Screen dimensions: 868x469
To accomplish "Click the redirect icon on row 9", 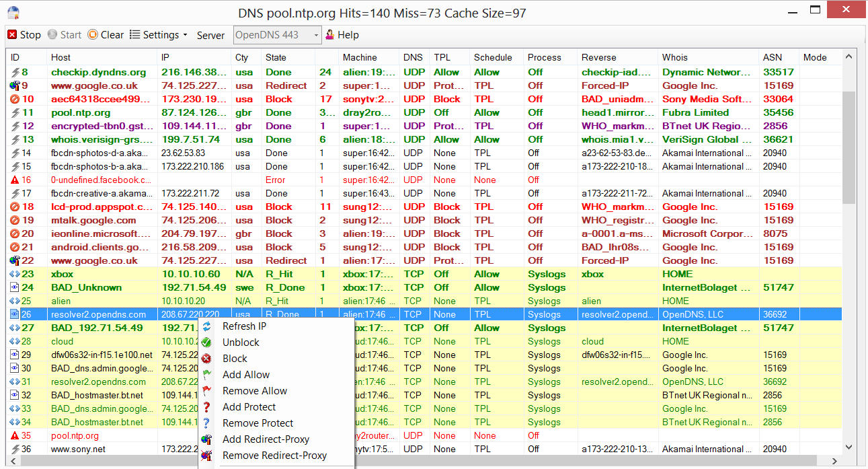I will (x=15, y=85).
